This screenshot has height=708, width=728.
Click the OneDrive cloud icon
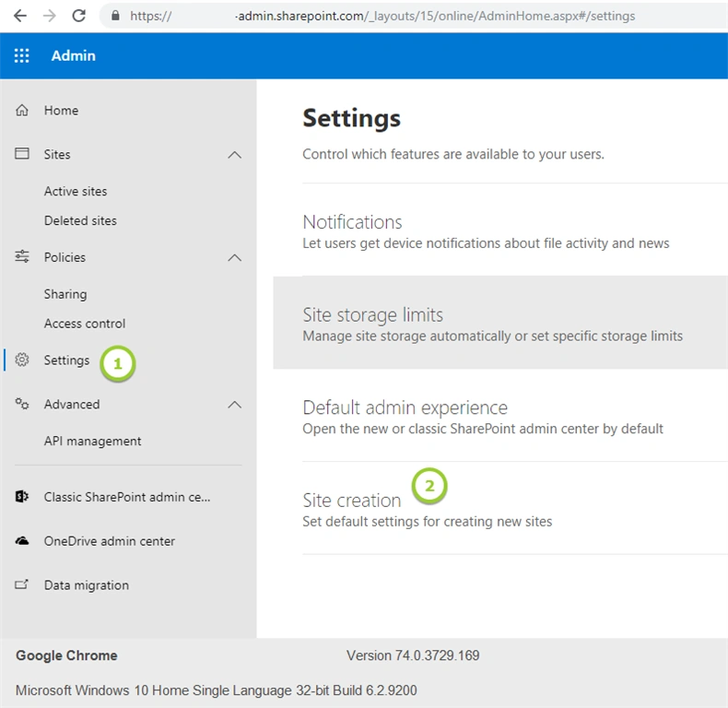(x=22, y=541)
